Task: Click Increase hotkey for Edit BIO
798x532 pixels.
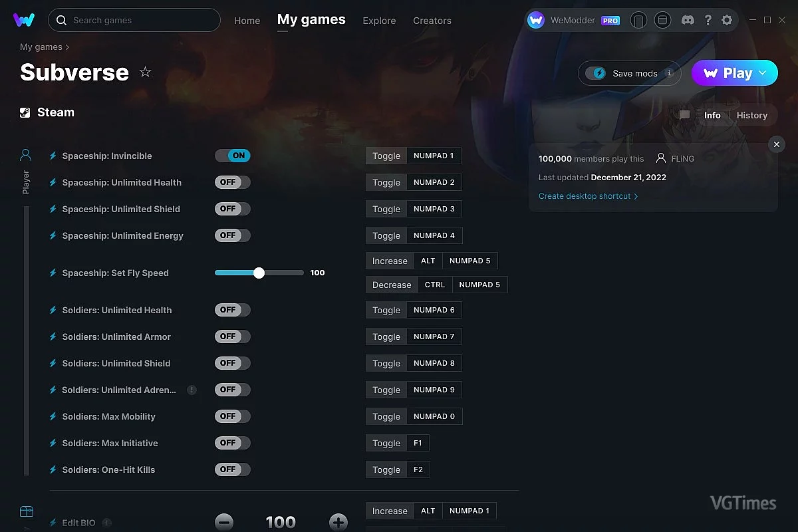Action: click(390, 511)
